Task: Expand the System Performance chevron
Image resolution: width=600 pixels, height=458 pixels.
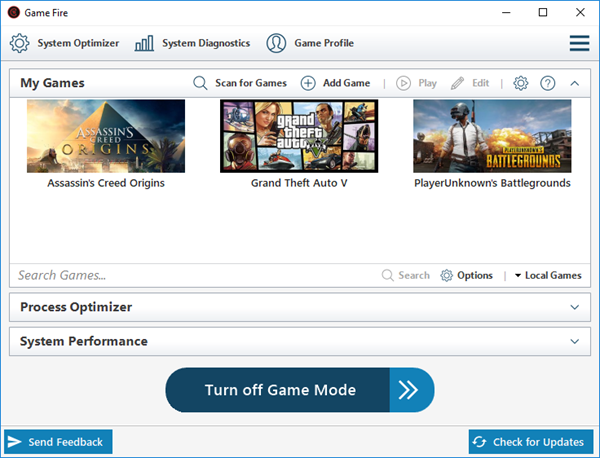Action: [x=574, y=341]
